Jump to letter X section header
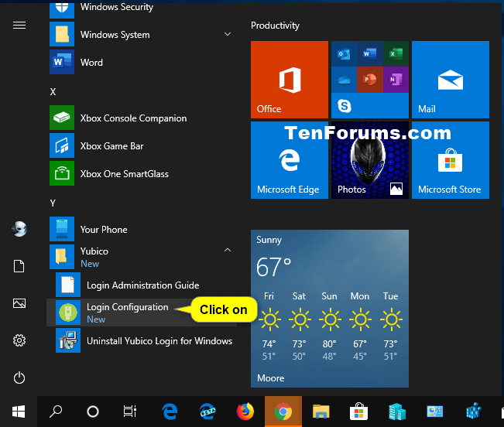Viewport: 504px width, 427px height. (x=53, y=92)
